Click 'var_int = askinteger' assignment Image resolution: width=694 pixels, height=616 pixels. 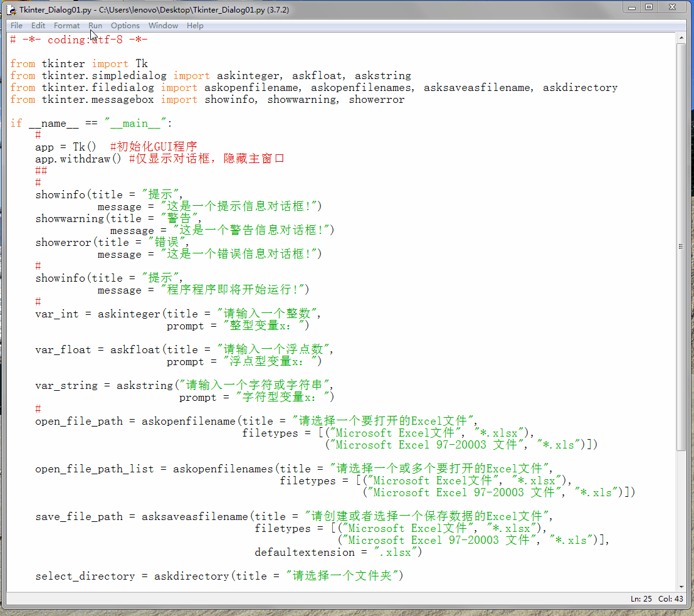click(97, 314)
